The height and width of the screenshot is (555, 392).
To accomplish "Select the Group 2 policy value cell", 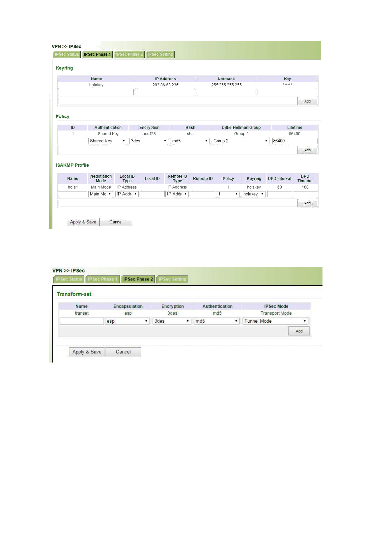I will pos(241,134).
